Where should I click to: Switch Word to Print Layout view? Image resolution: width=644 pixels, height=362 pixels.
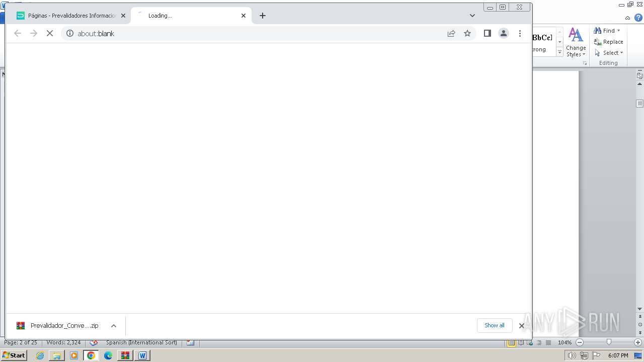[511, 342]
